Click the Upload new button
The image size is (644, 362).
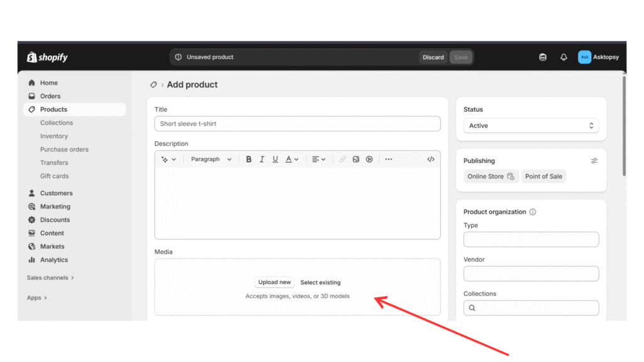(x=274, y=282)
